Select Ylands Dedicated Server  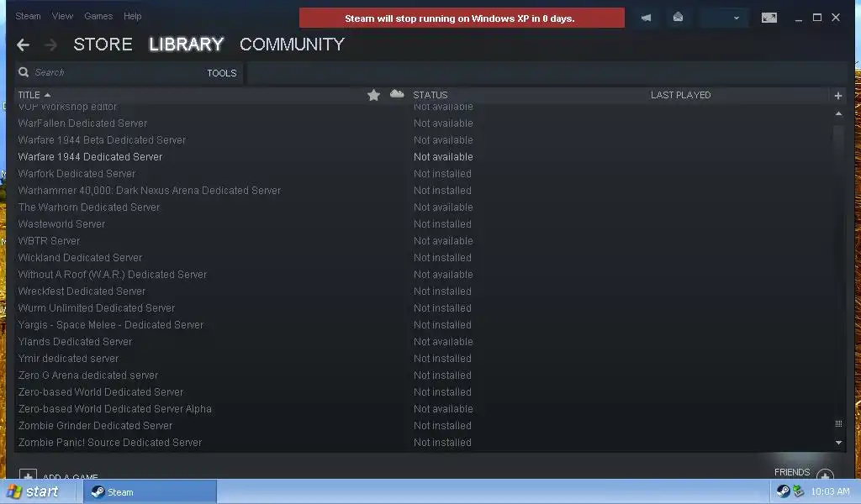[75, 342]
